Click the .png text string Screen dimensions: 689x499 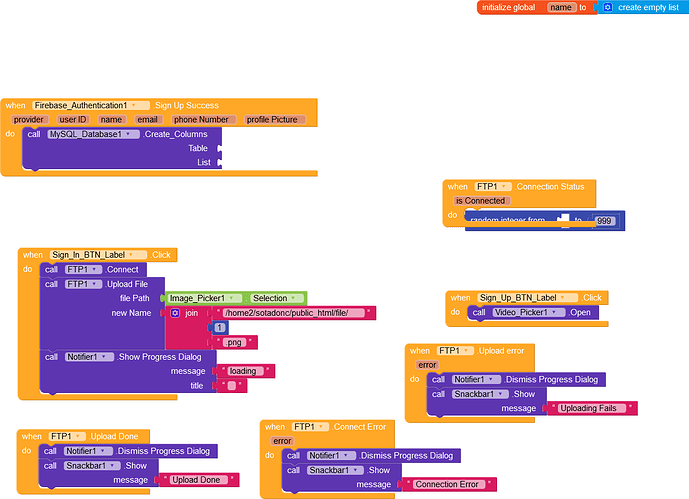pyautogui.click(x=235, y=342)
